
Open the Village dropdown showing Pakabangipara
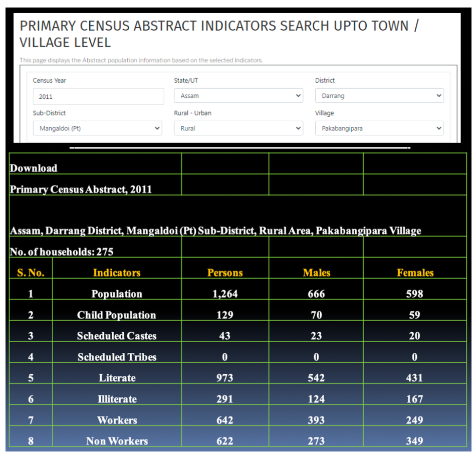click(379, 128)
